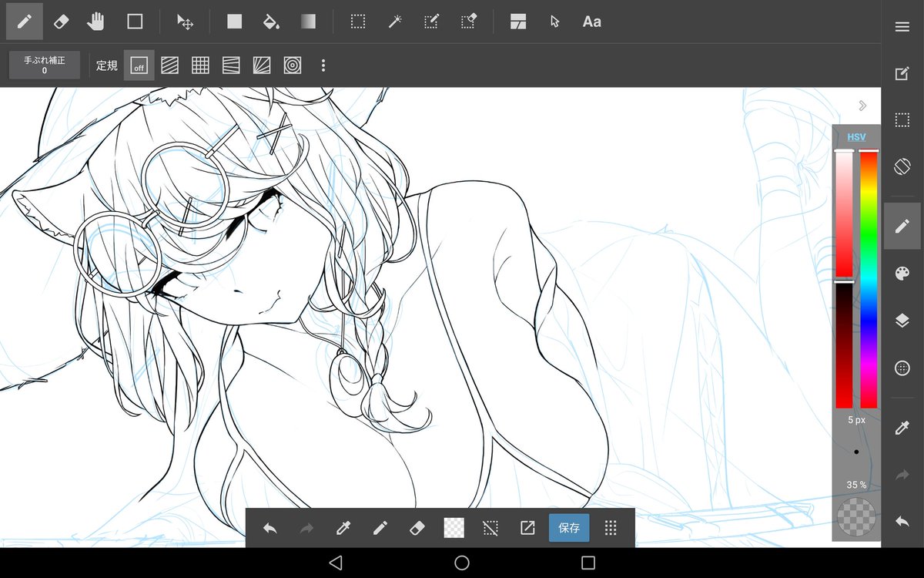Switch the HSV color mode label

tap(856, 137)
